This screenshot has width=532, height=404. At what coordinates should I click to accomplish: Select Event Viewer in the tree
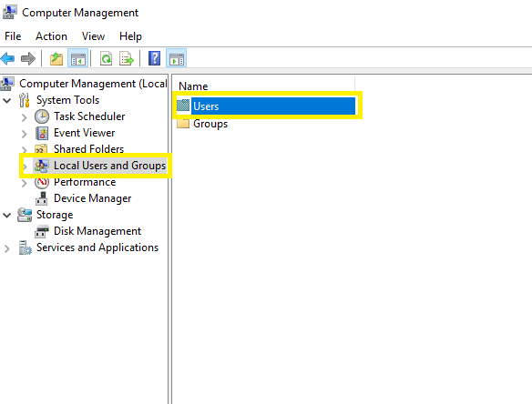point(84,133)
